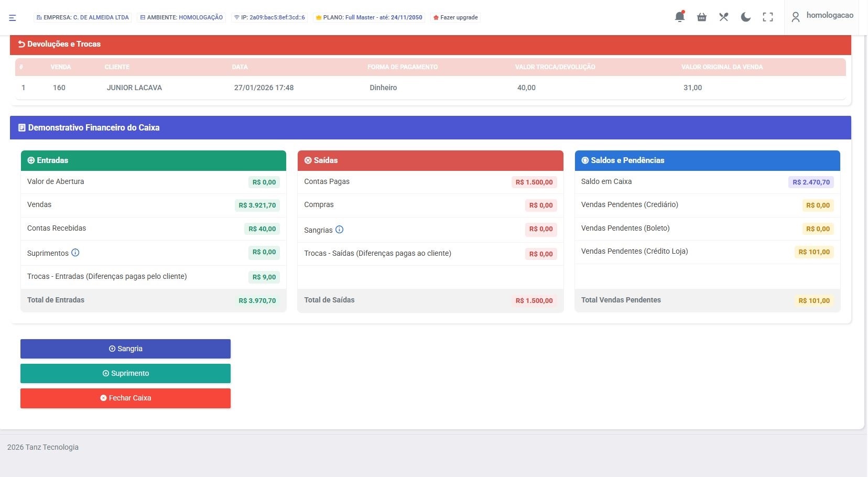Screen dimensions: 868x477
Task: Click the AMBIENTE Homologação badge
Action: tap(181, 17)
